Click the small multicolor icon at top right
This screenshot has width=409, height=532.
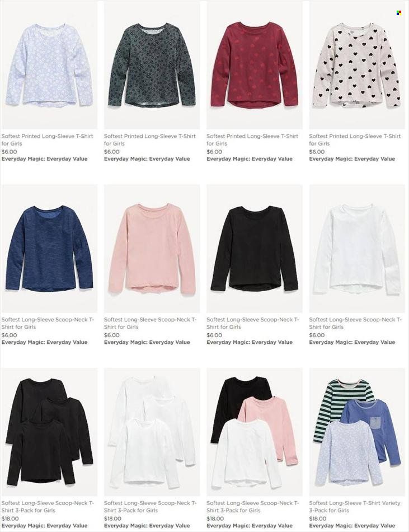(x=399, y=13)
